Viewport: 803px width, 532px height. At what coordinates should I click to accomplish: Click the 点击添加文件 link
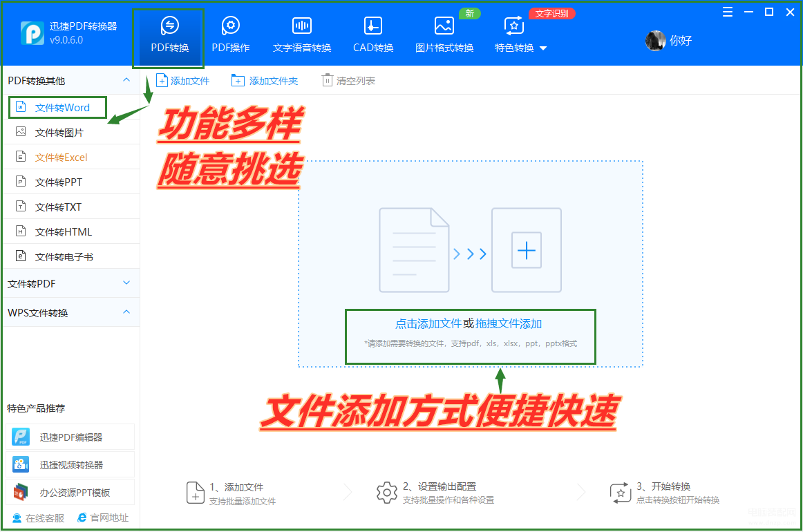(x=428, y=323)
